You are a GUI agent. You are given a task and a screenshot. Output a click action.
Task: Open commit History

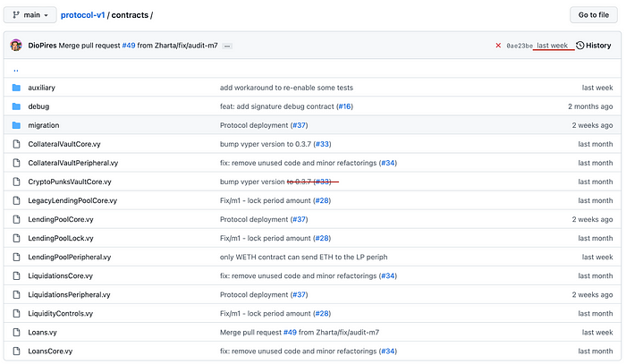598,45
